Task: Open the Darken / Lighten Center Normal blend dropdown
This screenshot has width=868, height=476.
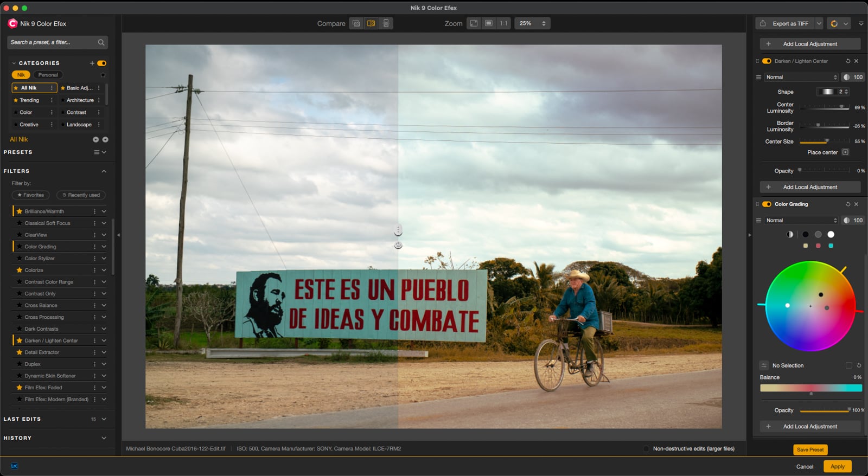Action: pyautogui.click(x=801, y=77)
